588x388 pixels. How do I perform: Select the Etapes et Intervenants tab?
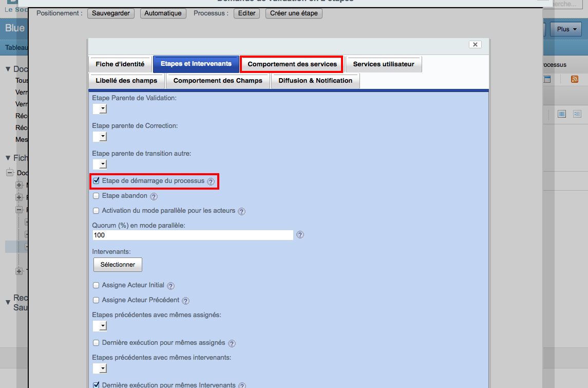click(x=196, y=64)
